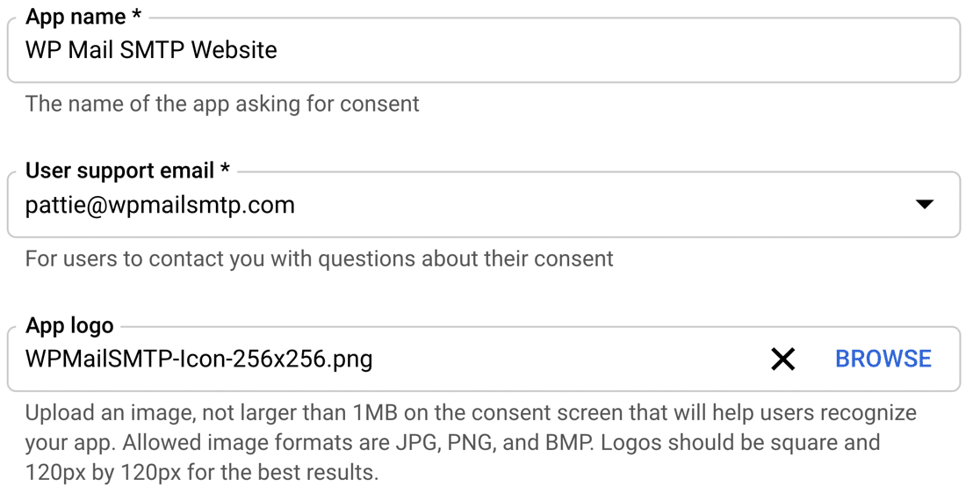Expand the support email combo box
Viewport: 980px width, 494px height.
click(483, 205)
